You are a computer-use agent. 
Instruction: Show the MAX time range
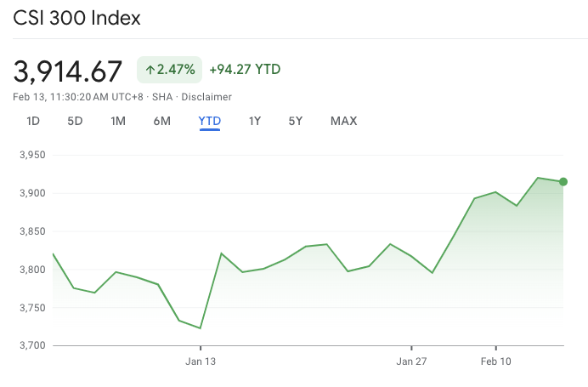tap(343, 121)
